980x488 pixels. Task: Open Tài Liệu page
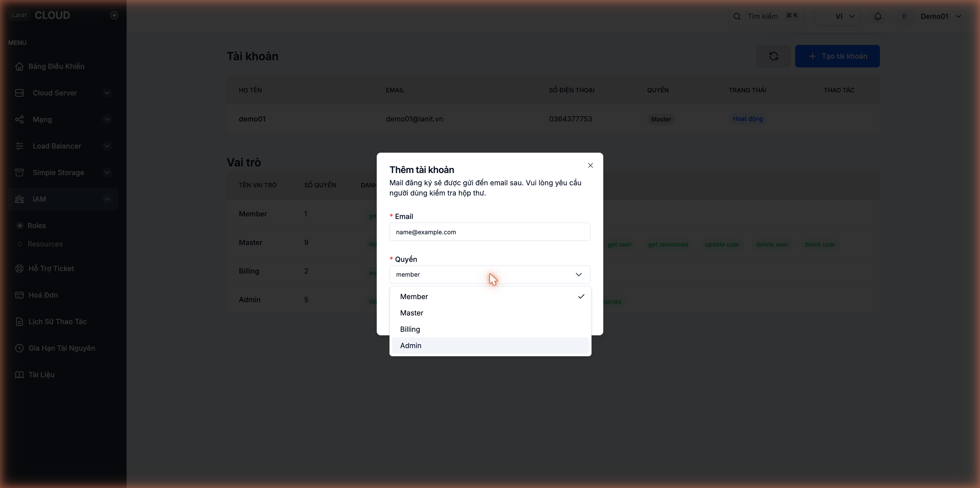click(41, 375)
